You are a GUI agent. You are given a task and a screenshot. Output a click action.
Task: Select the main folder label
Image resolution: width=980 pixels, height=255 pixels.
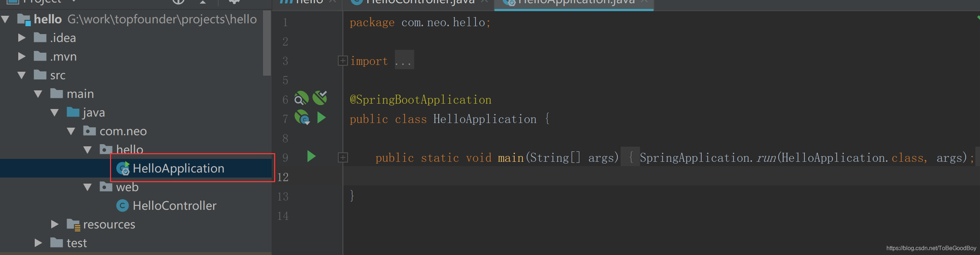[x=80, y=94]
